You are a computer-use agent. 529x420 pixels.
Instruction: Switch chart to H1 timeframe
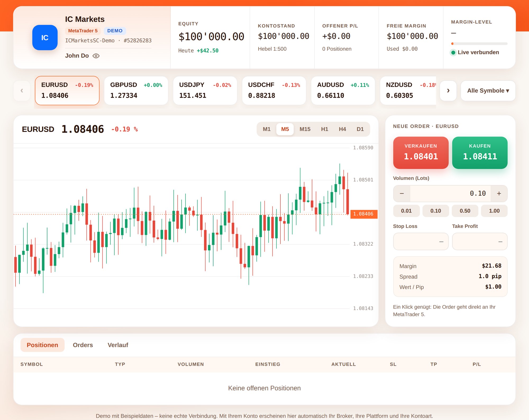pos(325,129)
